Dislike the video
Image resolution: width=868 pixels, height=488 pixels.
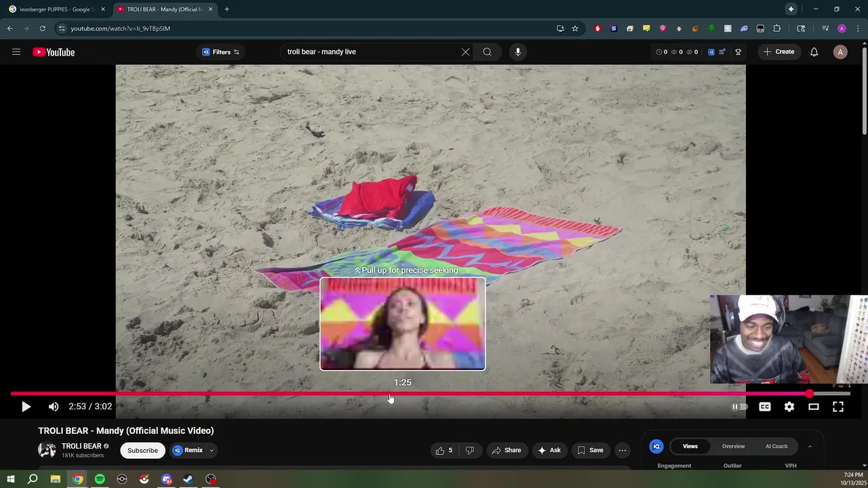click(x=469, y=450)
